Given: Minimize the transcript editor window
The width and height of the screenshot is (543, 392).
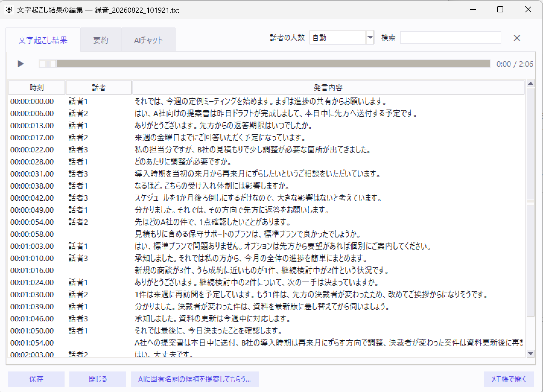Looking at the screenshot, I should click(x=473, y=10).
